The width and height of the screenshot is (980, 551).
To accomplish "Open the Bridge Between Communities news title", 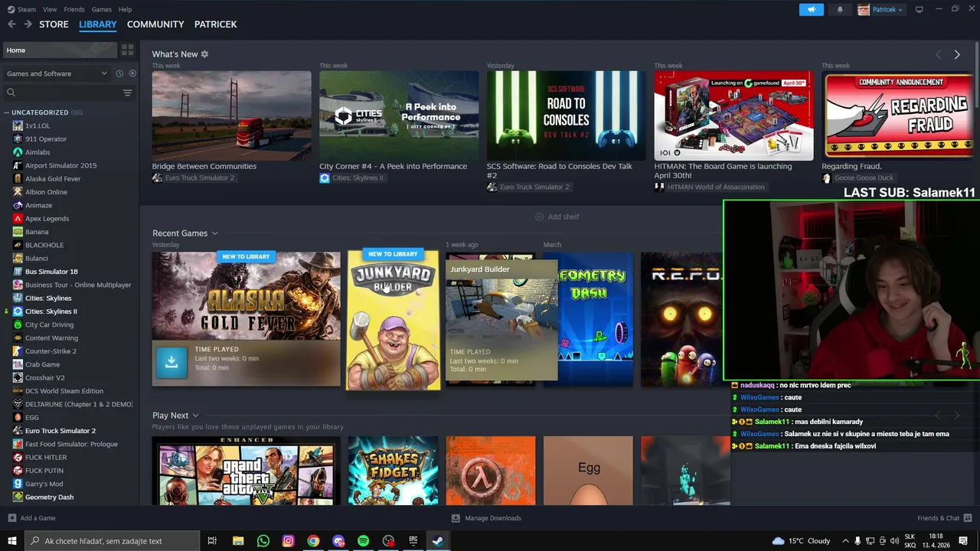I will tap(204, 166).
